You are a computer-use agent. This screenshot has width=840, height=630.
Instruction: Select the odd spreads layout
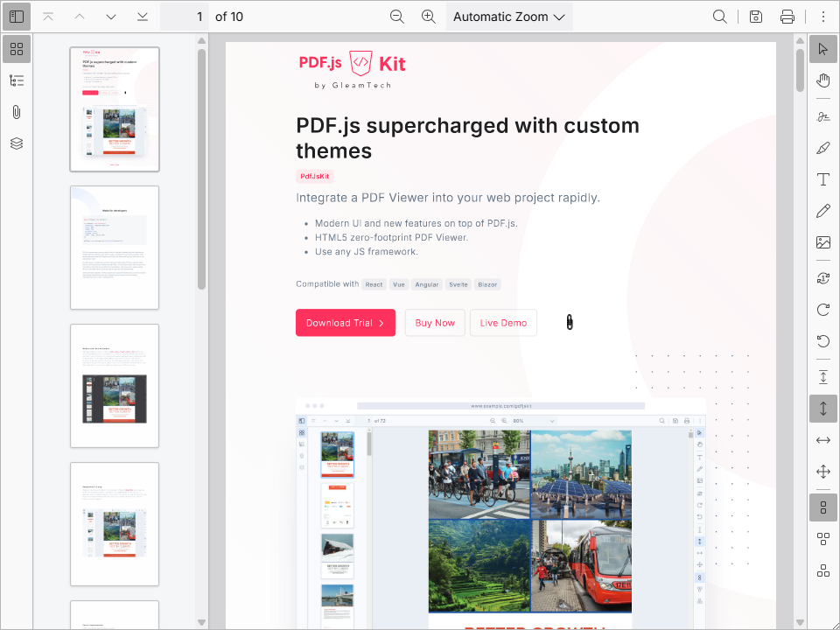(x=823, y=539)
